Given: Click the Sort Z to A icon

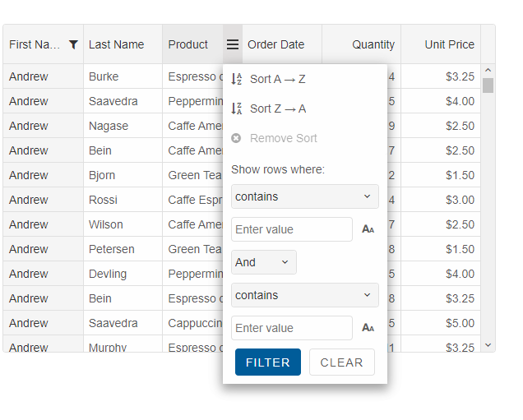Looking at the screenshot, I should [237, 109].
